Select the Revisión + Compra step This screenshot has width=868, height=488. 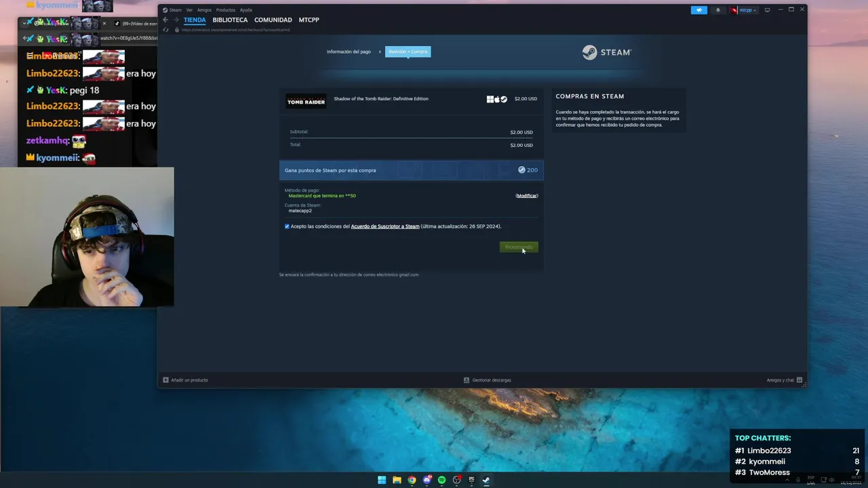[x=408, y=52]
